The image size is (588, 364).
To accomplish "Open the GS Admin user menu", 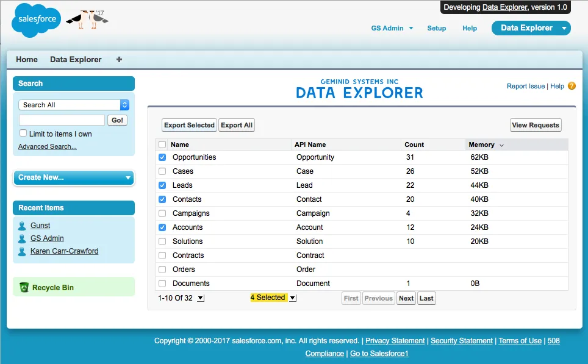I will (x=392, y=28).
